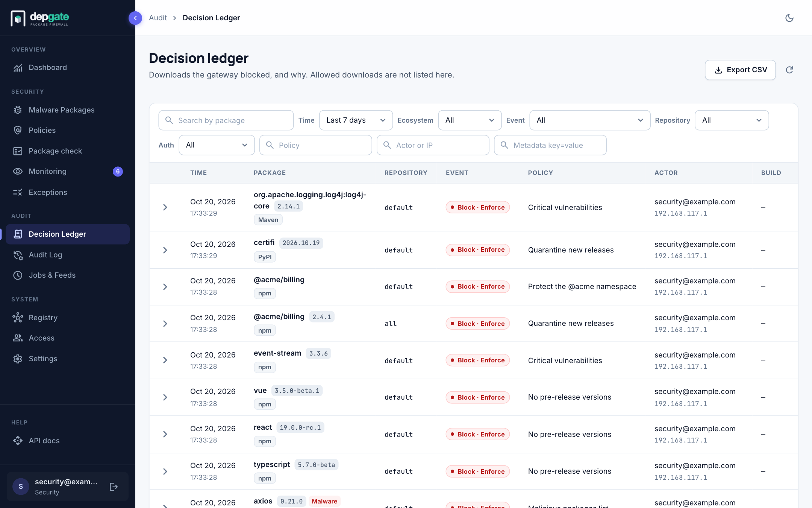
Task: Focus the Search by package field
Action: (226, 120)
